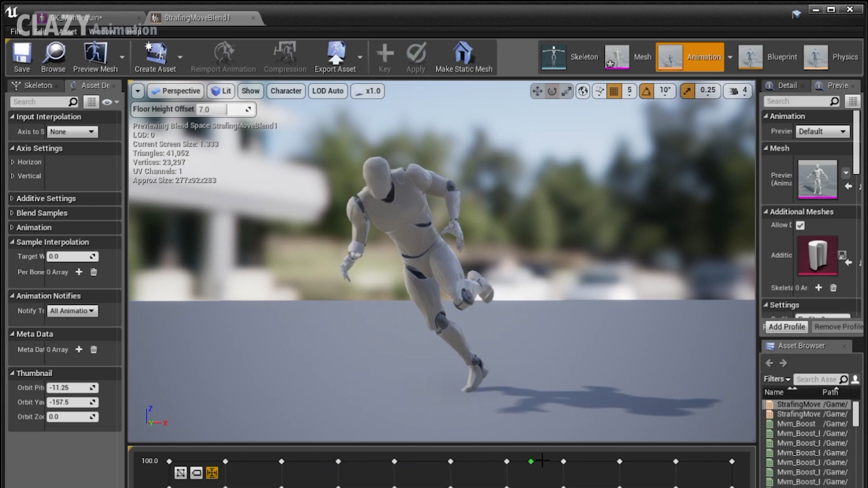
Task: Switch to the StrafingMoveBlend1 tab
Action: (x=197, y=18)
